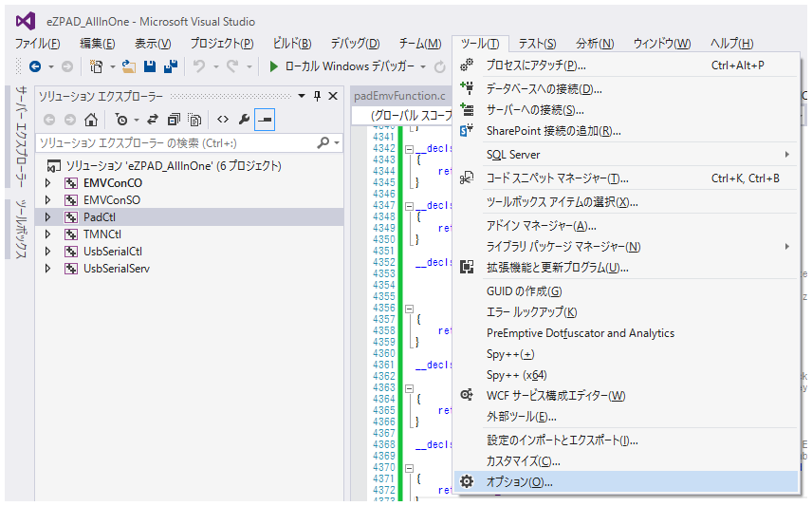Screen dimensions: 812x506
Task: Expand the TMNCtl project node
Action: (47, 234)
